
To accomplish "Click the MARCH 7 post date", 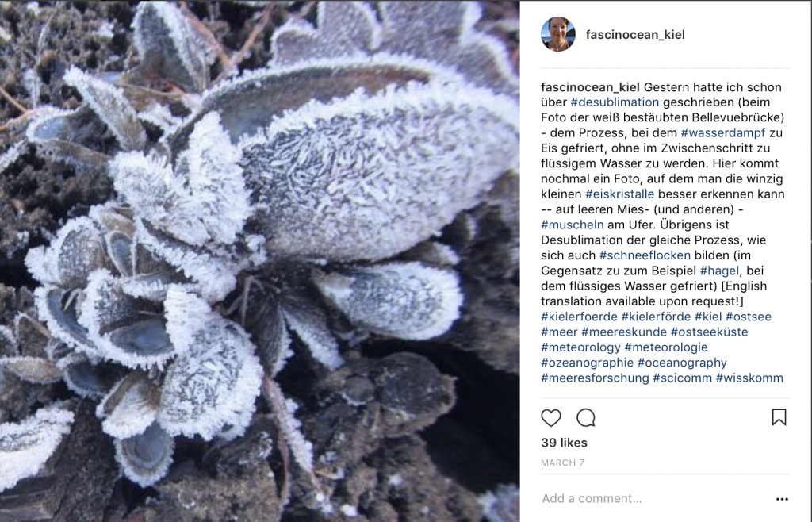I will pos(562,463).
